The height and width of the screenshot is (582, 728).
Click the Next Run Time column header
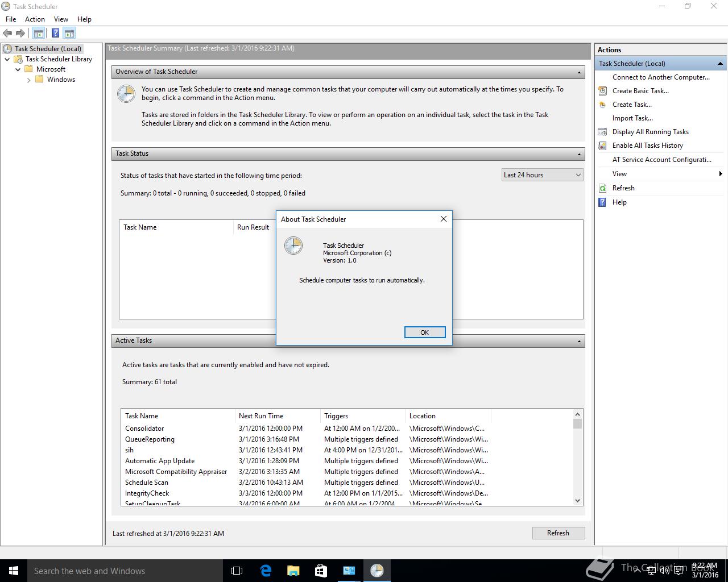(278, 416)
